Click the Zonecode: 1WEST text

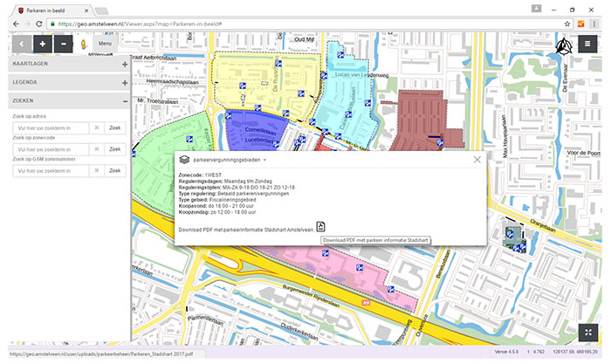pos(200,175)
